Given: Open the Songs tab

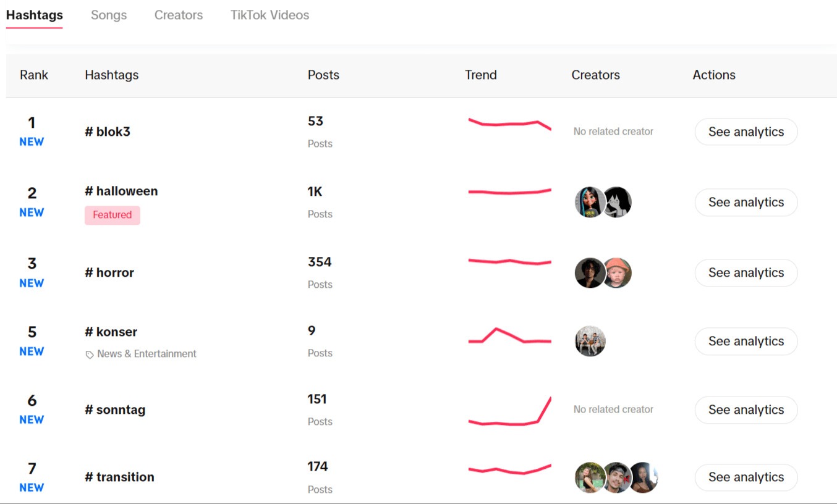Looking at the screenshot, I should (x=109, y=15).
